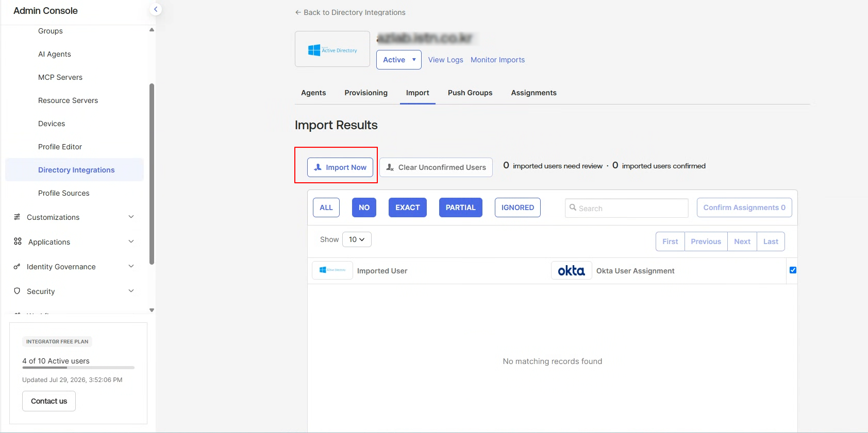Click the Identity Governance icon
Image resolution: width=868 pixels, height=433 pixels.
click(17, 266)
